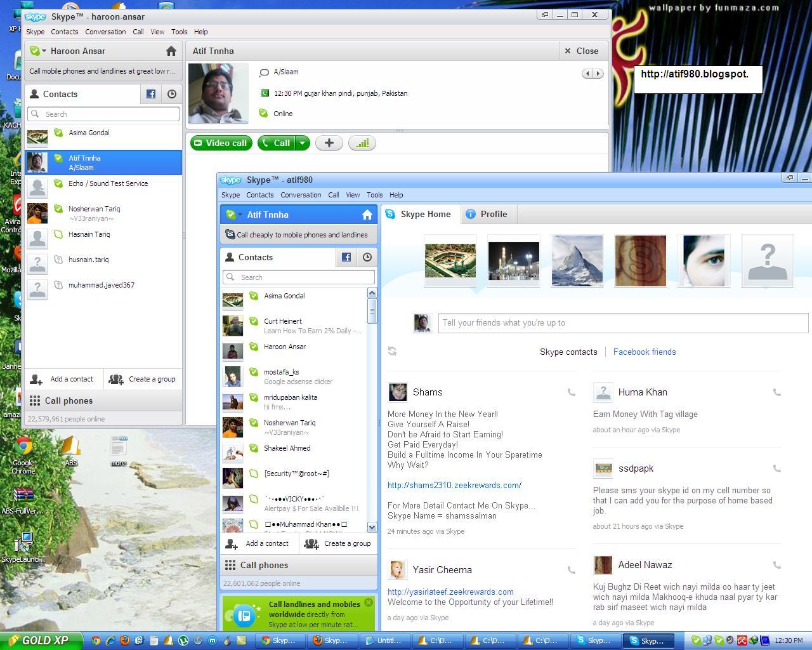Show recent history clock in haroon-ansar window

click(x=172, y=94)
